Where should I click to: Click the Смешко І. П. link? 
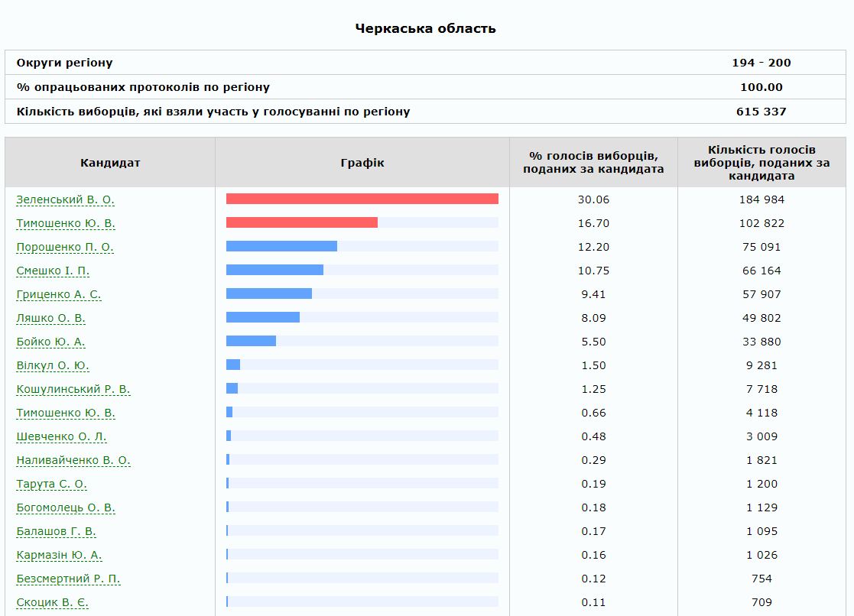tap(53, 271)
